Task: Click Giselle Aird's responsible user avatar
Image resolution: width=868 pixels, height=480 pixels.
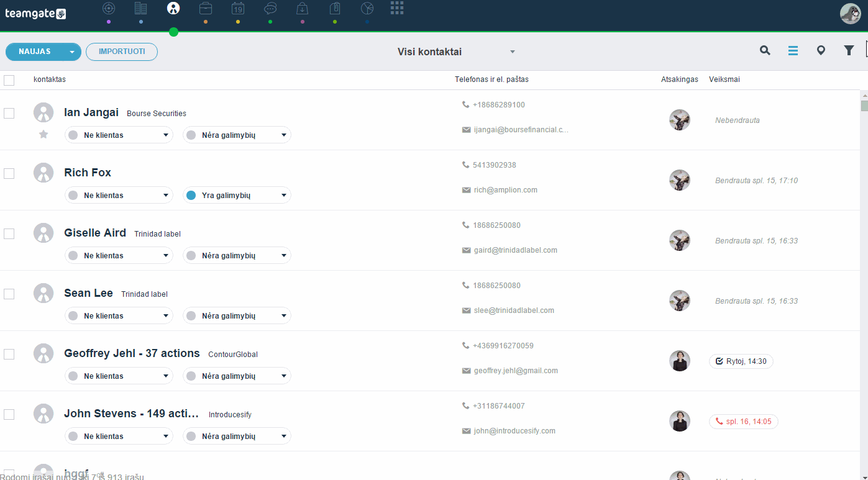Action: [x=680, y=240]
